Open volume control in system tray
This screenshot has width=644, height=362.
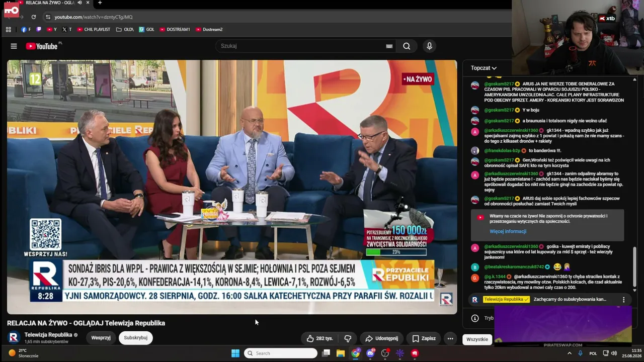[x=614, y=353]
